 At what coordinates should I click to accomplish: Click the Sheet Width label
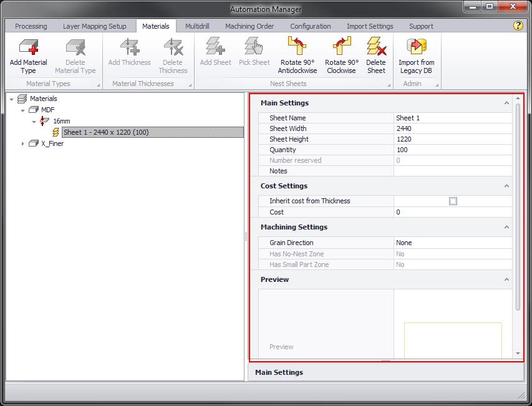(288, 128)
